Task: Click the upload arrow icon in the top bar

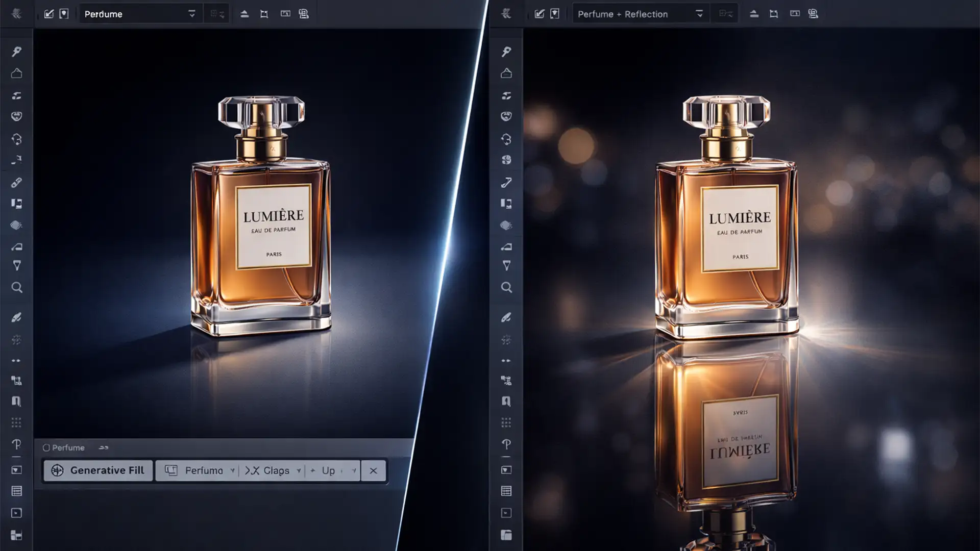Action: pos(244,14)
